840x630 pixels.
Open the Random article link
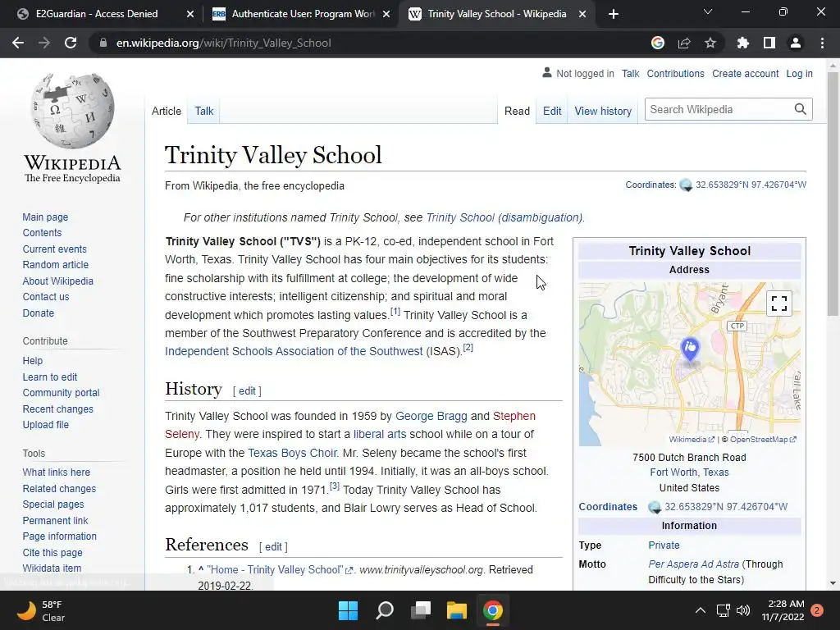click(55, 265)
